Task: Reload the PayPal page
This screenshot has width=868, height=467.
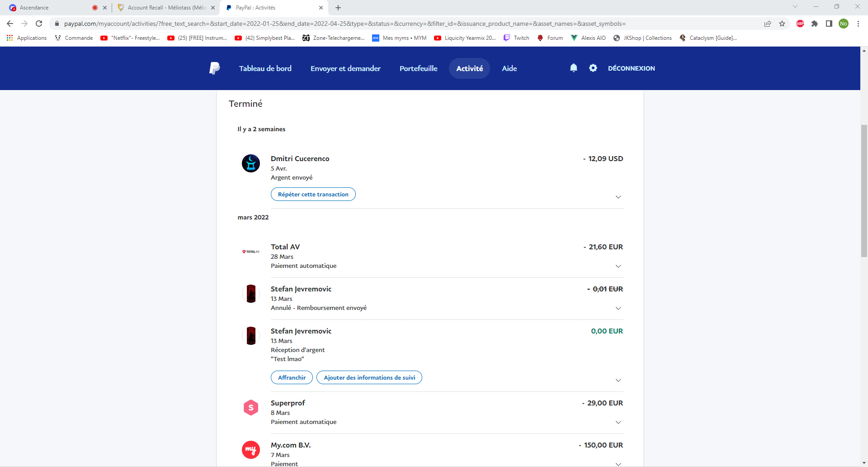Action: click(39, 24)
